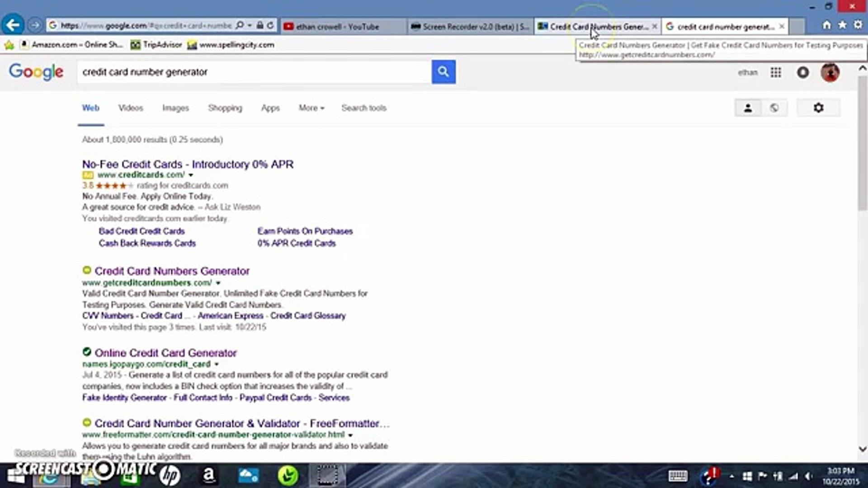
Task: Expand dropdown arrow beside getcreditcardnumbers.com URL
Action: tap(218, 283)
